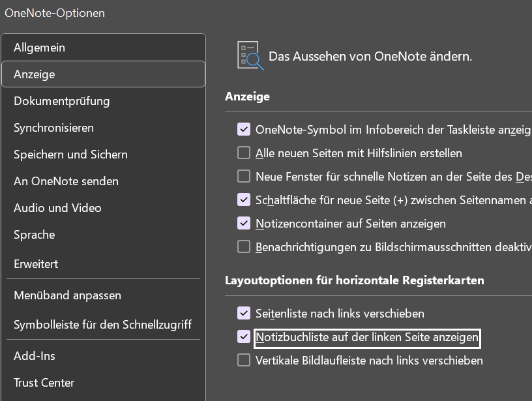Click Layoutoptionen für horizontale Registerkarten heading
Screen dimensions: 532x401
click(x=355, y=280)
